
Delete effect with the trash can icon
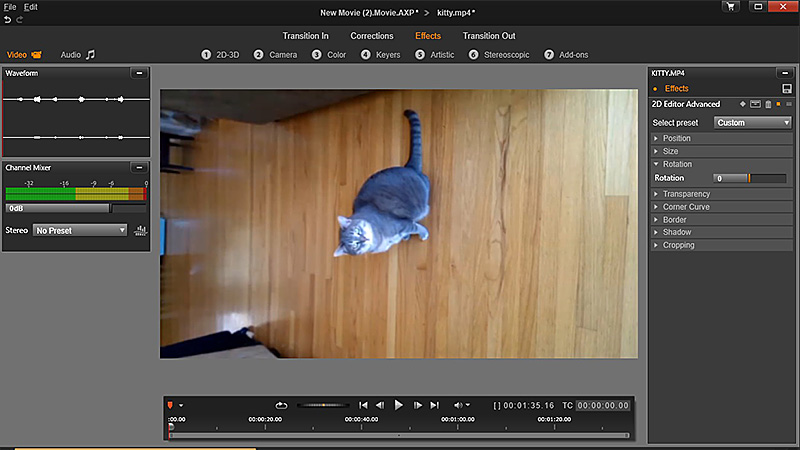(767, 104)
